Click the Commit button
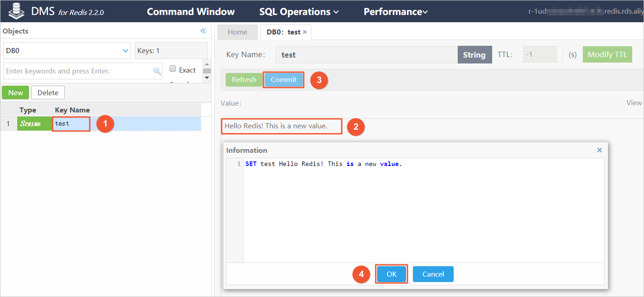This screenshot has width=644, height=297. click(284, 80)
